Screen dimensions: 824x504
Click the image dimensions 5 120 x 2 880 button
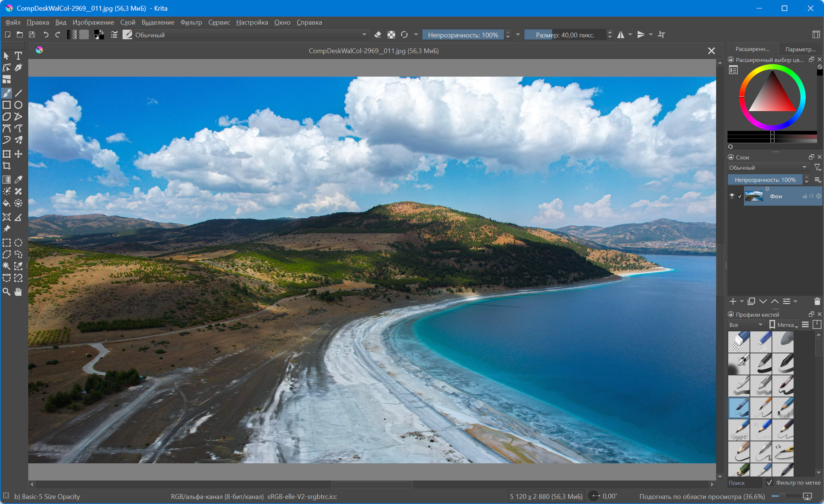(546, 496)
